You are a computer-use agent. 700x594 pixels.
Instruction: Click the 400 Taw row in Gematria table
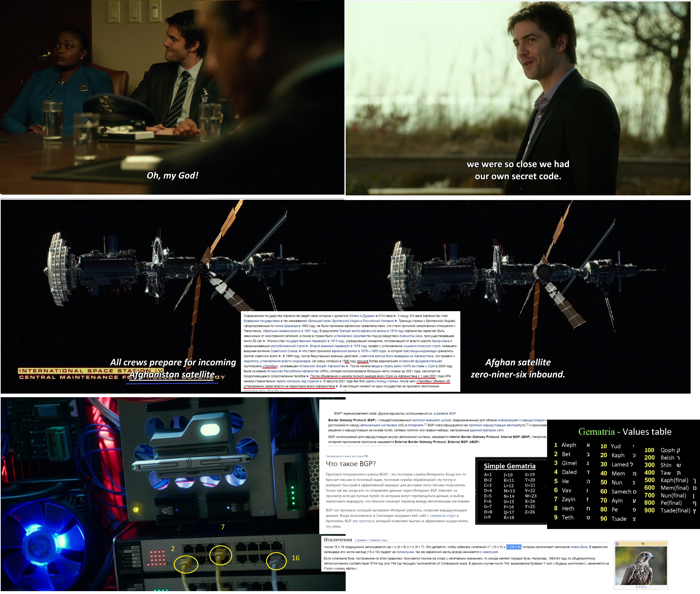[663, 473]
